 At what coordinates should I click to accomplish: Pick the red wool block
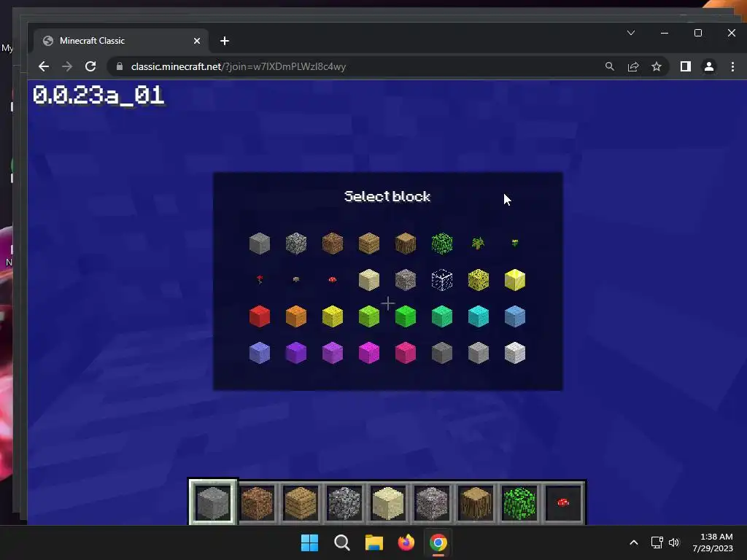tap(260, 316)
